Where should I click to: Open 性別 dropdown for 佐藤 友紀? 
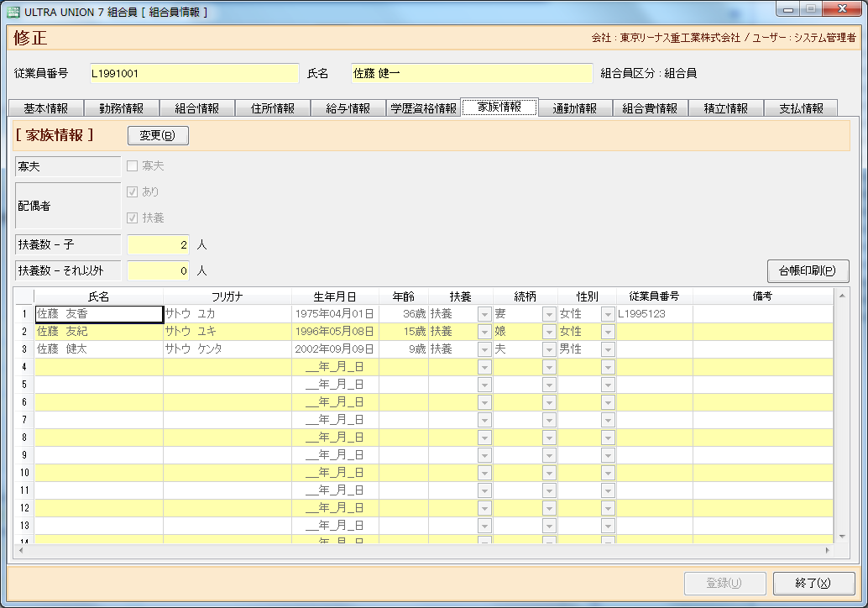click(x=608, y=332)
